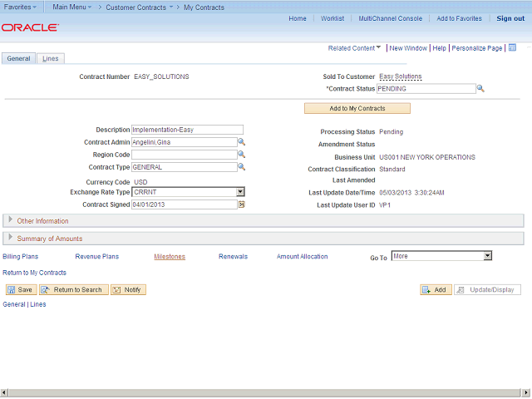Open the Exchange Rate Type dropdown
This screenshot has width=532, height=399.
point(240,192)
